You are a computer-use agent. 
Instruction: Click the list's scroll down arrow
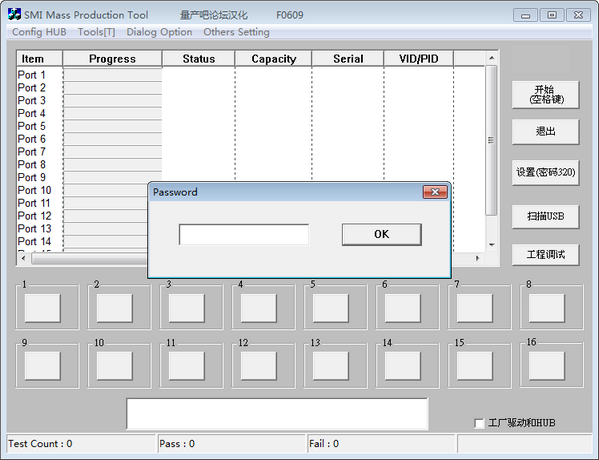492,245
